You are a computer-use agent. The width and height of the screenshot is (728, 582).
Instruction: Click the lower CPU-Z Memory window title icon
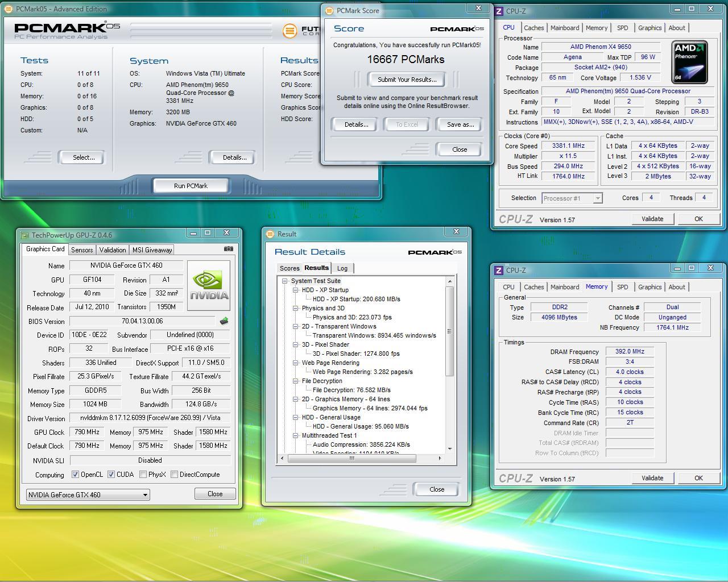point(499,270)
